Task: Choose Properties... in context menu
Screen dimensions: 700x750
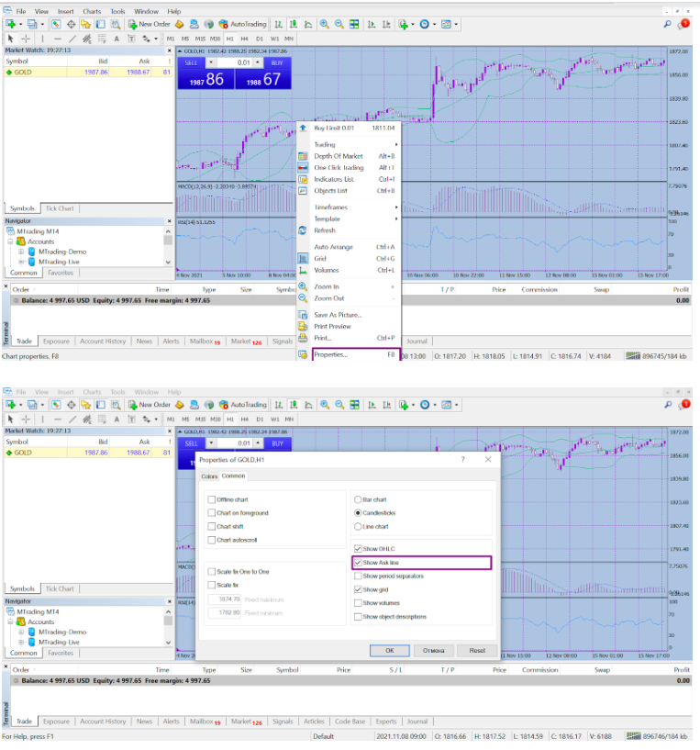Action: tap(356, 354)
